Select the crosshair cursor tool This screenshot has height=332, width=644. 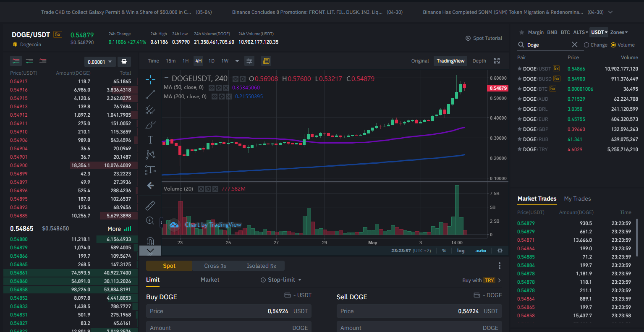150,79
